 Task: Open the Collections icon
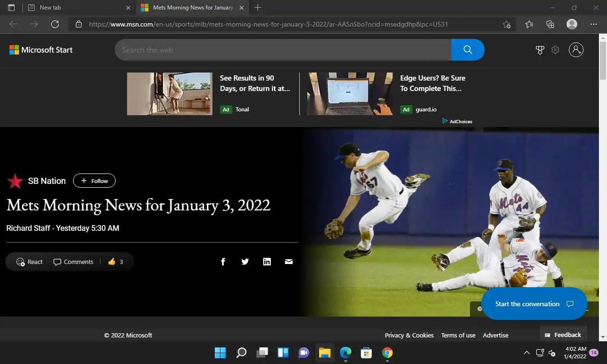550,24
